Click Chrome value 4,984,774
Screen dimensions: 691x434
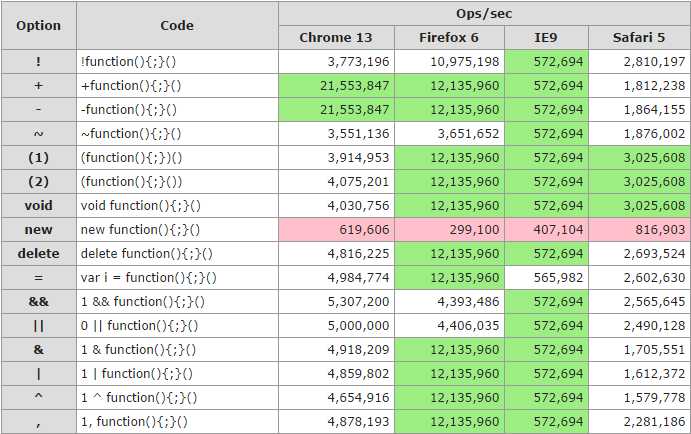pos(336,278)
